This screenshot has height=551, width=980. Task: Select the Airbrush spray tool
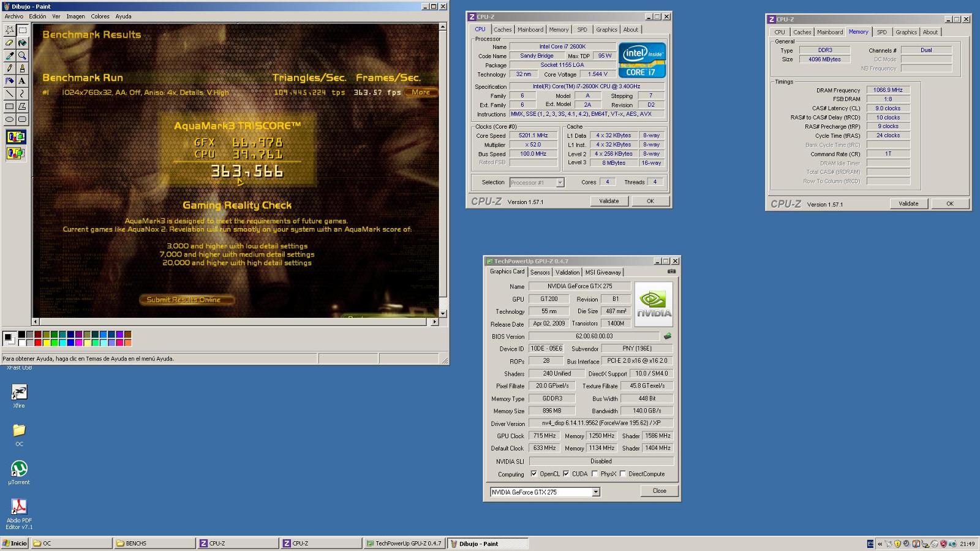point(9,81)
